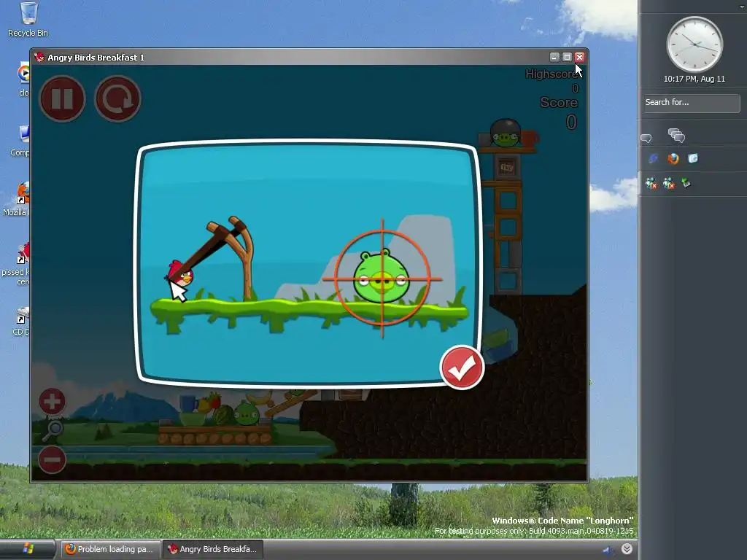747x560 pixels.
Task: Click the green person icon in the sidebar
Action: 686,182
